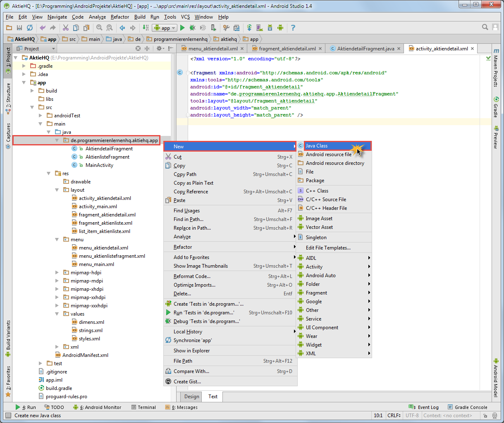Expand the androidTest folder node

(x=41, y=116)
